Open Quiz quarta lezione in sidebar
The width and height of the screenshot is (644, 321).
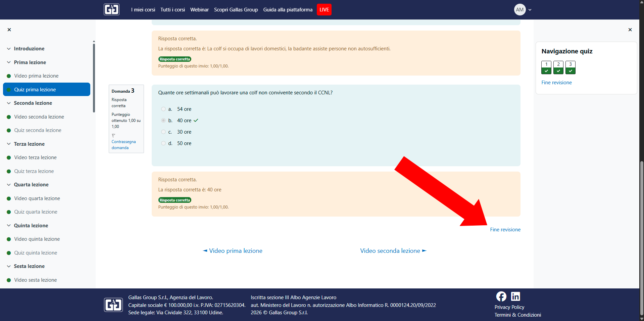click(36, 212)
